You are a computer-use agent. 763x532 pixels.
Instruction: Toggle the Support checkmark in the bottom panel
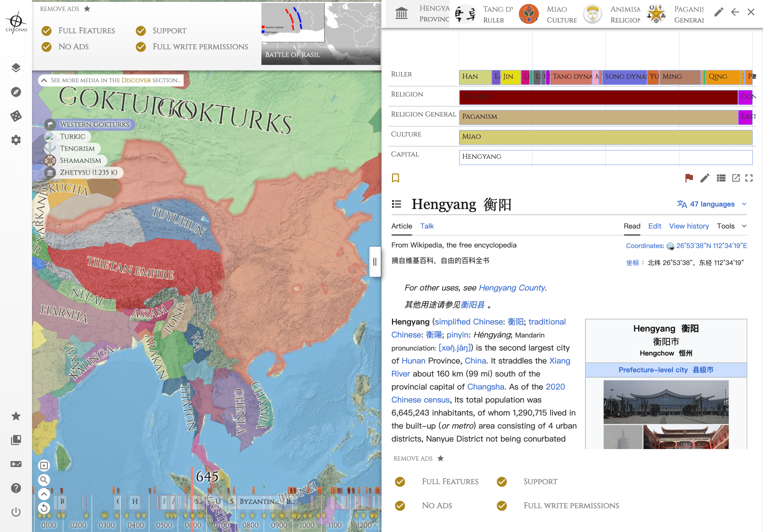pyautogui.click(x=502, y=481)
